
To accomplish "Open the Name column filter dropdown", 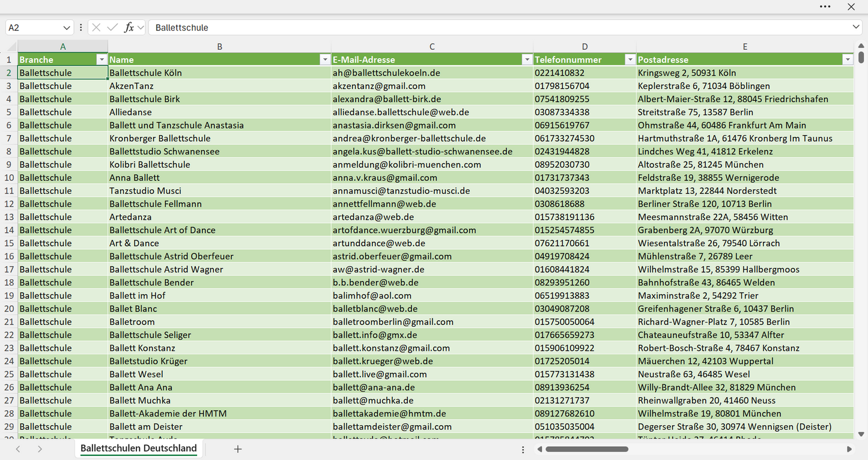I will [324, 59].
